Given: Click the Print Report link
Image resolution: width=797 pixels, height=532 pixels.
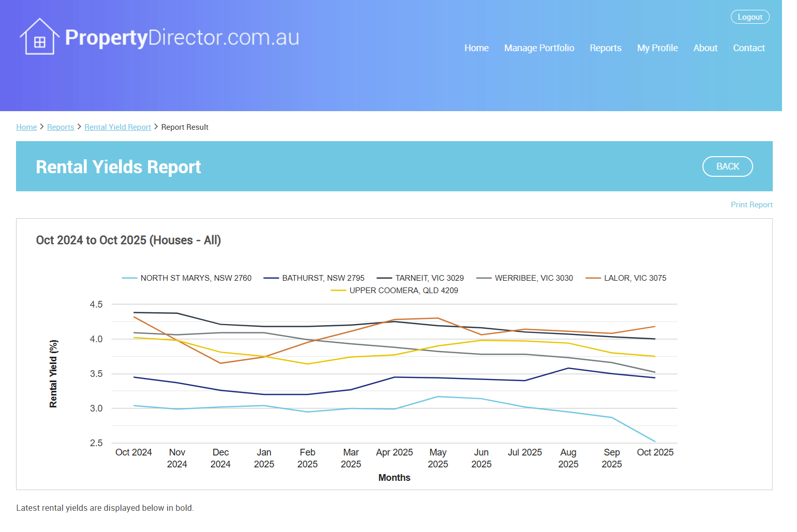Looking at the screenshot, I should [751, 205].
